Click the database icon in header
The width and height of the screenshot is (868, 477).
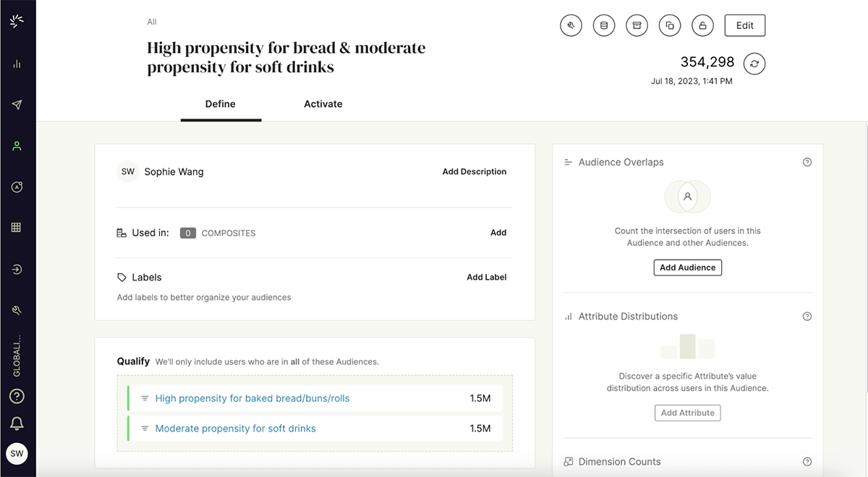(x=603, y=26)
